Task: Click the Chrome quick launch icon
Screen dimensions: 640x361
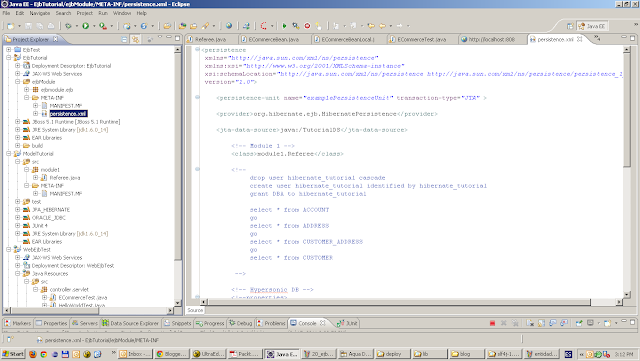Action: click(44, 354)
